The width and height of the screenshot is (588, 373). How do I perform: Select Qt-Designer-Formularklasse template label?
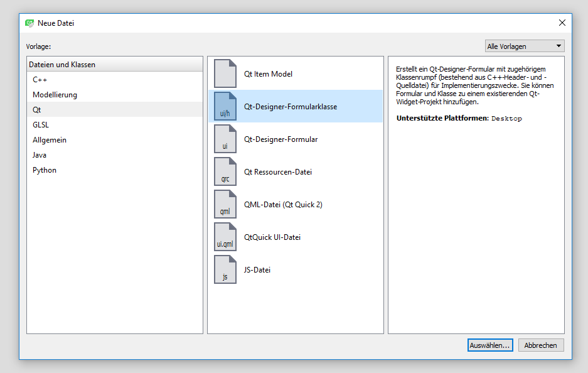point(291,107)
